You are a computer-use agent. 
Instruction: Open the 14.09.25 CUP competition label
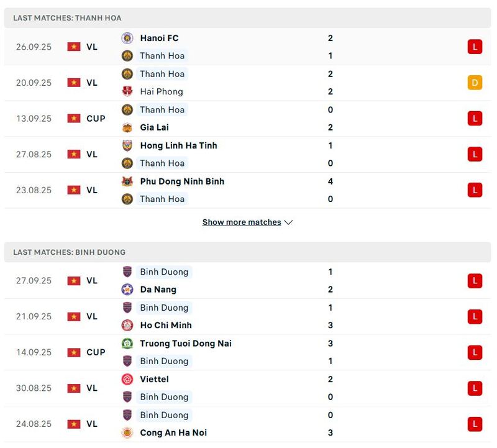coord(96,352)
